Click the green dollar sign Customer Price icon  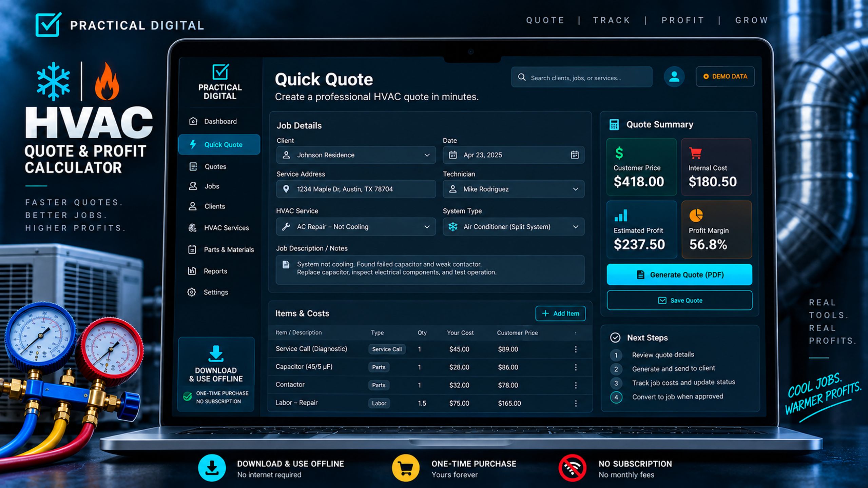[619, 153]
